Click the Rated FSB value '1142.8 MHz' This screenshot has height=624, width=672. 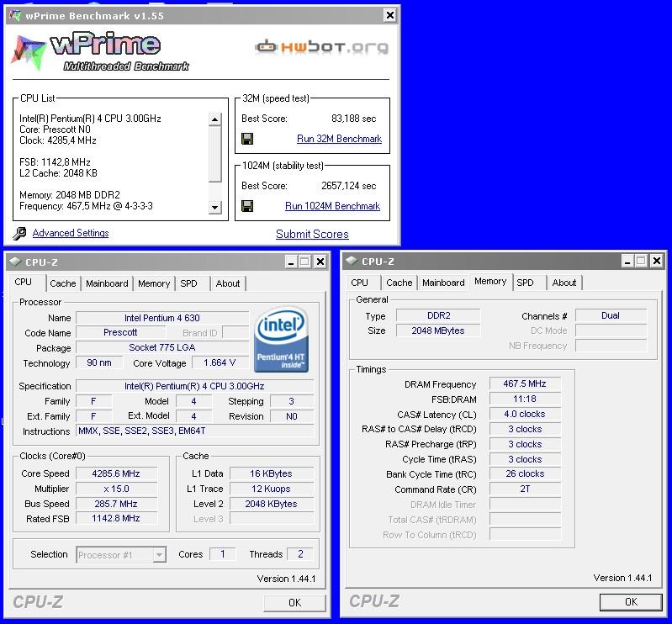click(x=116, y=518)
